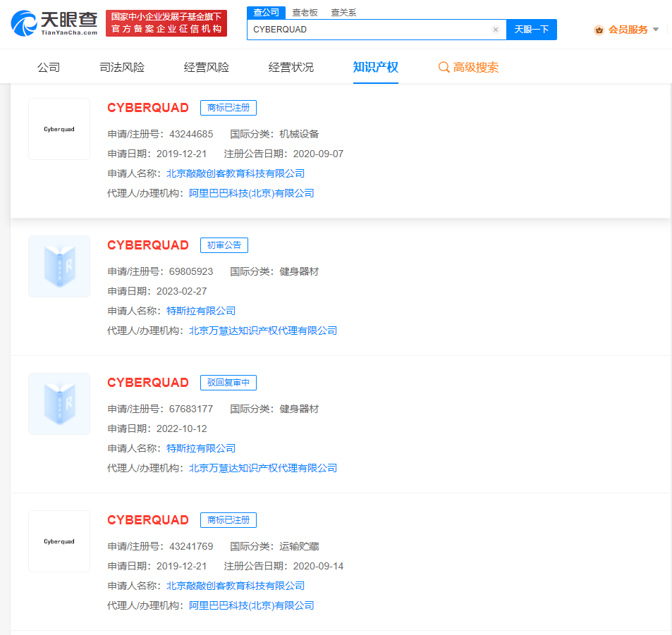
Task: Click the 运输贮藏 classification text
Action: click(x=299, y=547)
